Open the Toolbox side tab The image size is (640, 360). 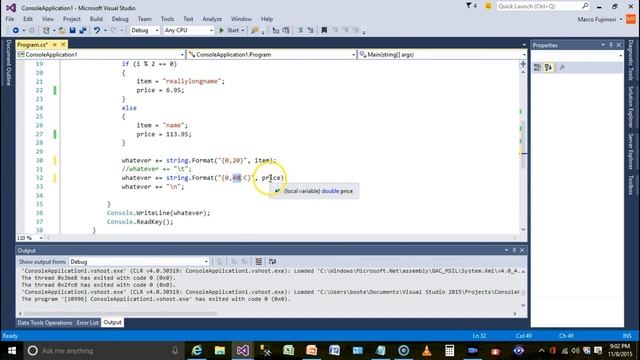(631, 185)
